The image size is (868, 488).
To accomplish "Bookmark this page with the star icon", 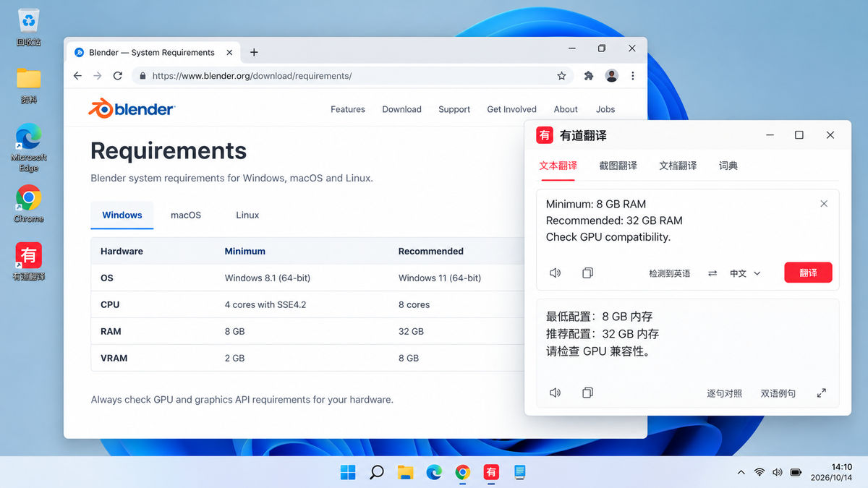I will [561, 76].
